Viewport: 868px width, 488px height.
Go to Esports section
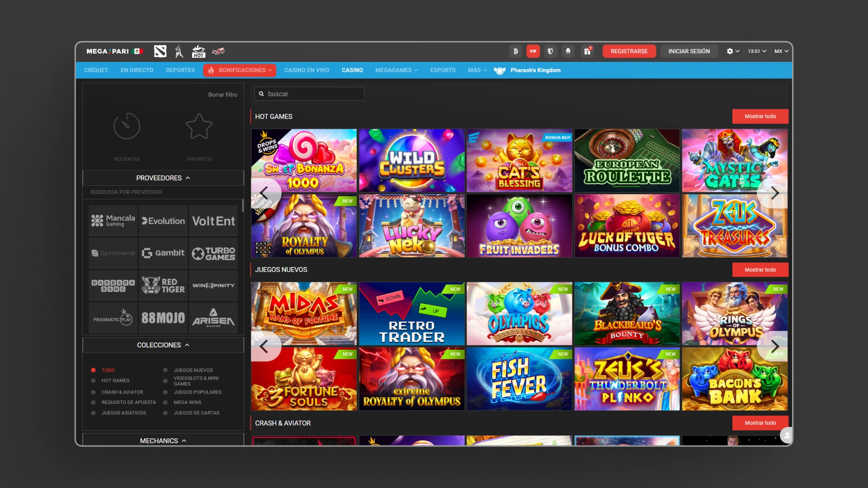click(x=443, y=70)
